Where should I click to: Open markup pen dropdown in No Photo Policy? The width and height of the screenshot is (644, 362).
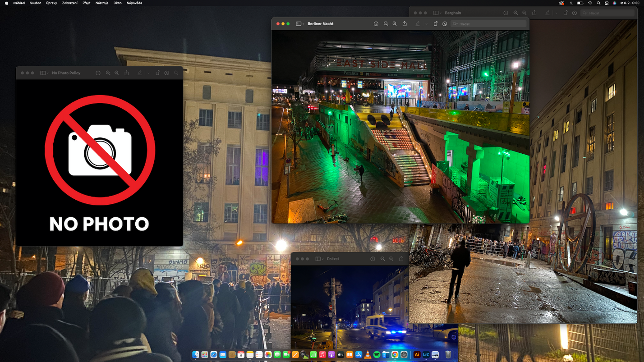pyautogui.click(x=148, y=73)
